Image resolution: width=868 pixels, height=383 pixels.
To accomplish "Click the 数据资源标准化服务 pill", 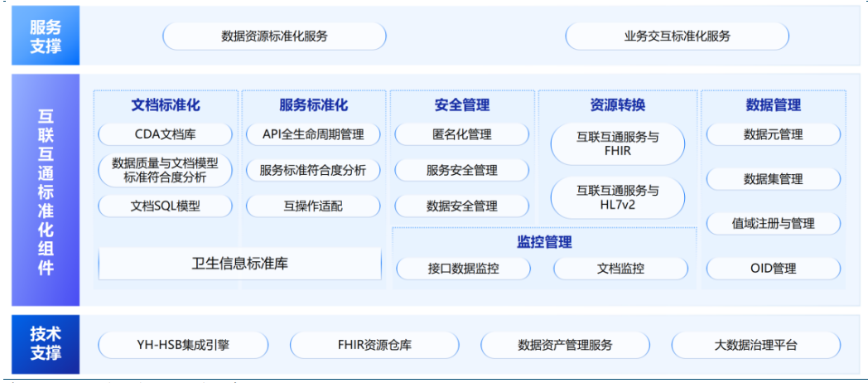I will click(274, 36).
